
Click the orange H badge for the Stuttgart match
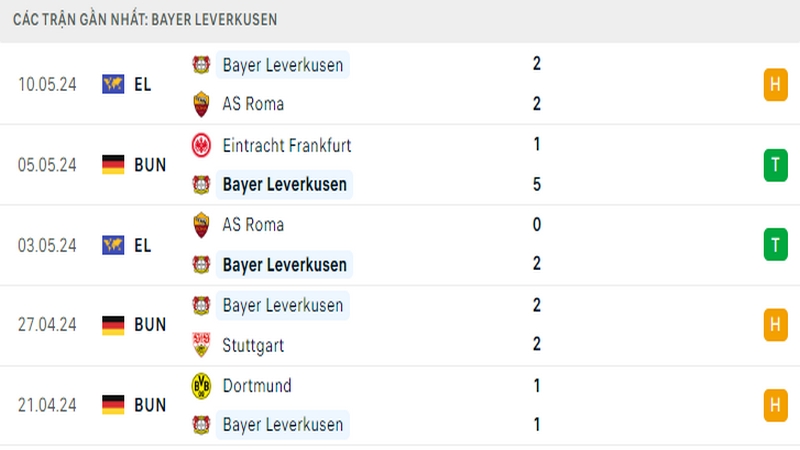[x=775, y=324]
